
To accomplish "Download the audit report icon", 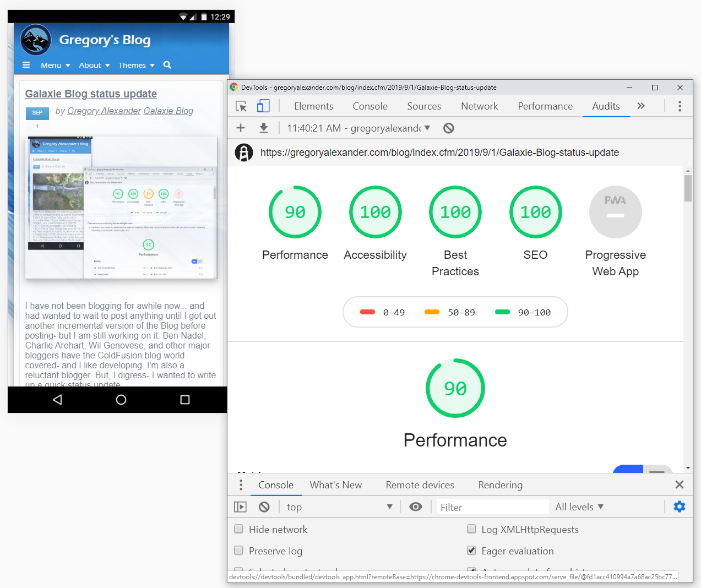I will 264,128.
